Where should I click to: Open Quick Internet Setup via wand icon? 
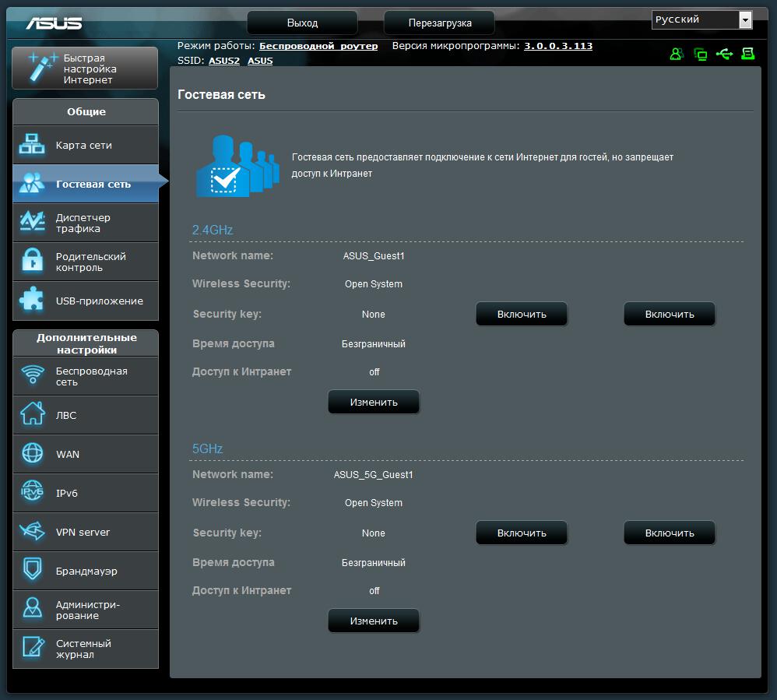coord(41,66)
